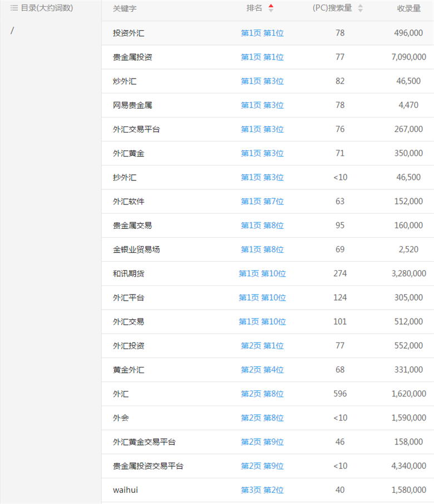Click ranking link in 外会 row

click(x=262, y=418)
